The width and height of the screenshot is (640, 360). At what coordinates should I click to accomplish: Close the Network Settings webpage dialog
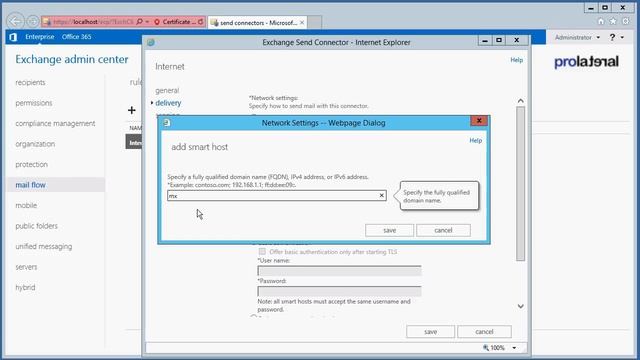coord(479,120)
